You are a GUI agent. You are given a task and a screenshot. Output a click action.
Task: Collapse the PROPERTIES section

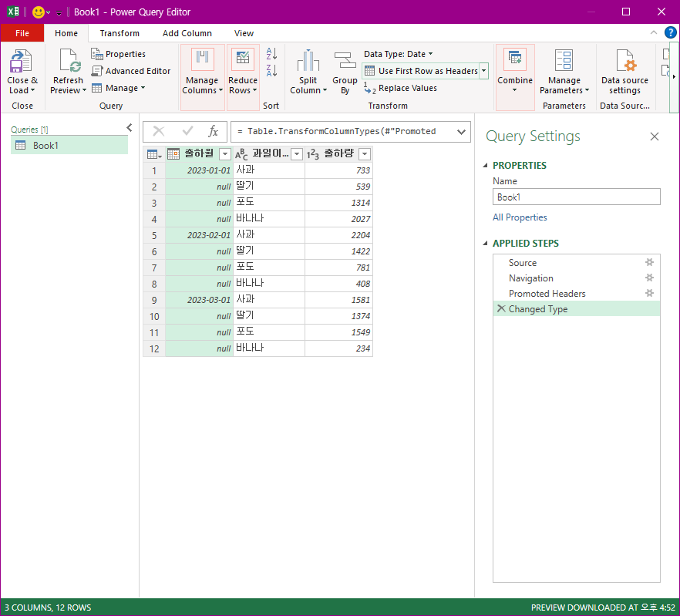(x=485, y=165)
